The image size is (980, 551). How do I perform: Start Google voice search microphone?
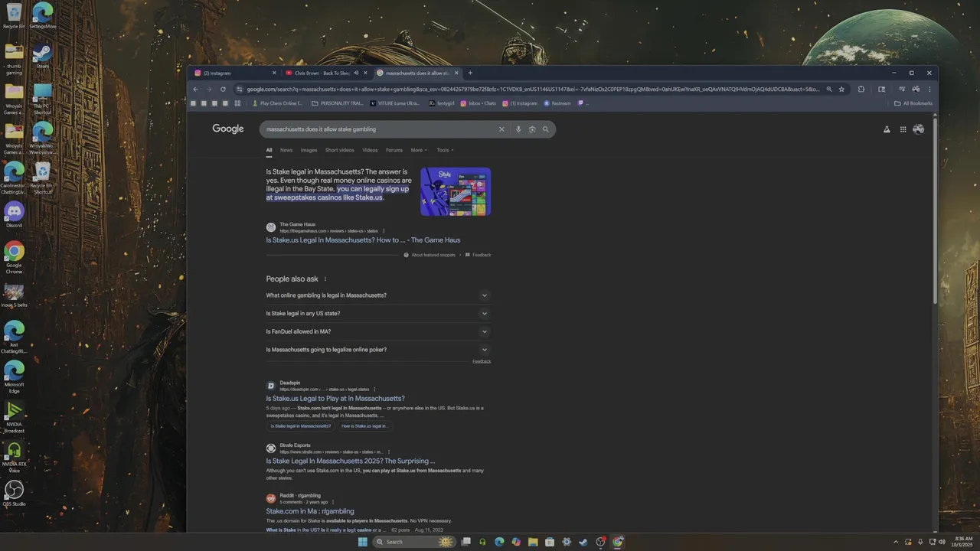pos(518,129)
